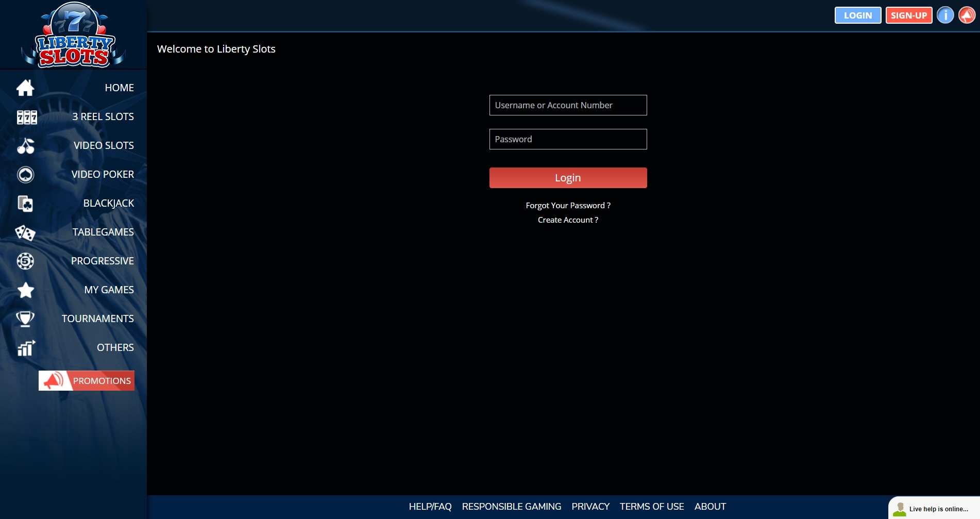Click the Video Poker spade chip icon
The image size is (980, 519).
click(x=25, y=175)
